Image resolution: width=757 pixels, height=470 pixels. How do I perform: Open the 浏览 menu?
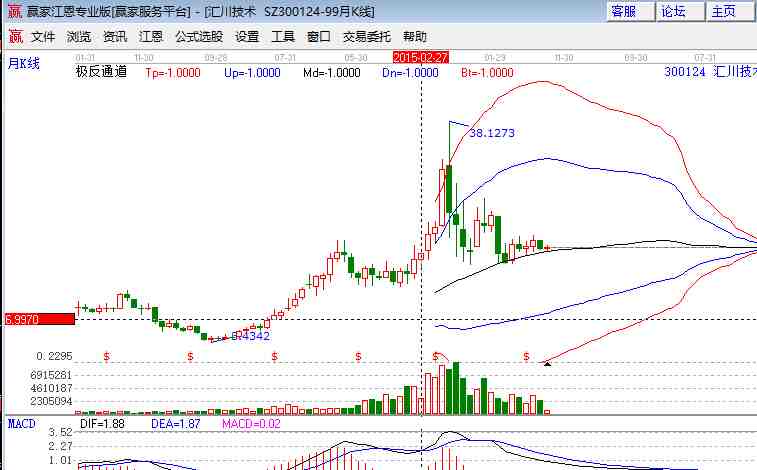[x=79, y=37]
